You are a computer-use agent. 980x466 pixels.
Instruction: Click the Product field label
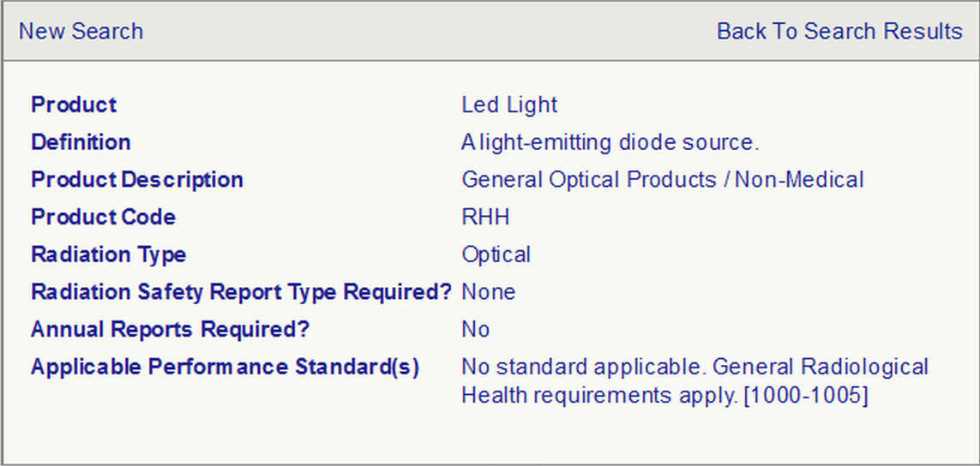(x=74, y=105)
